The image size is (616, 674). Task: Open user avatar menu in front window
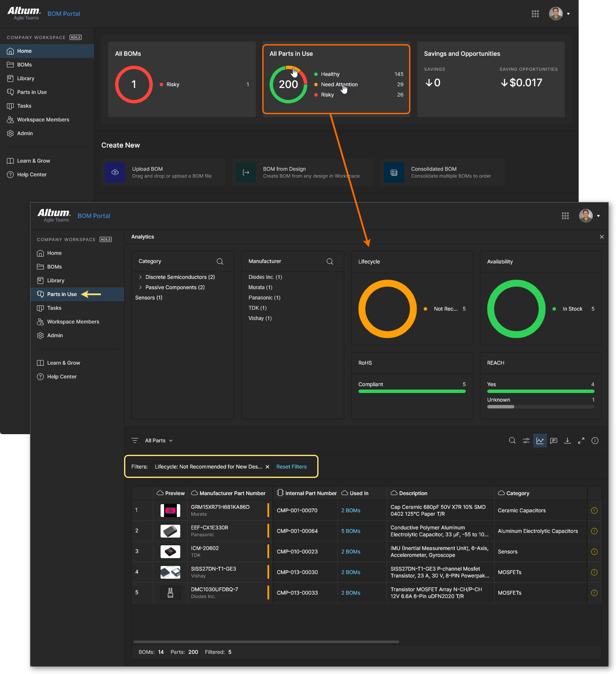[589, 216]
